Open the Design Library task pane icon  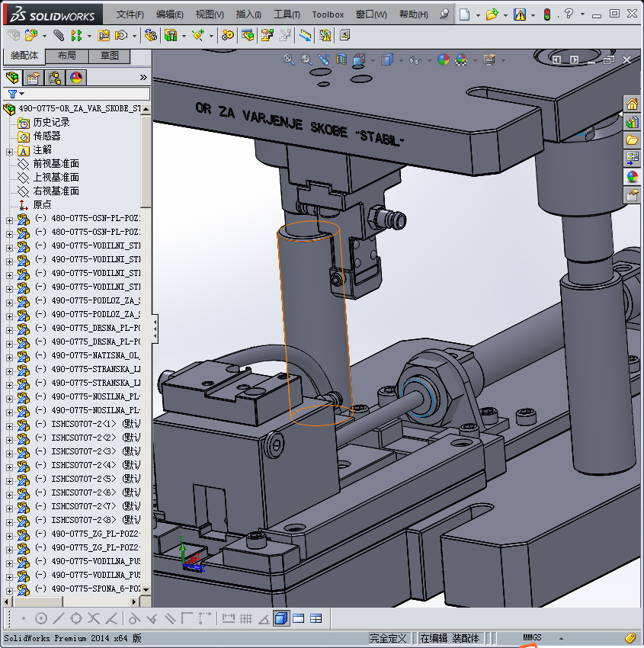[632, 122]
